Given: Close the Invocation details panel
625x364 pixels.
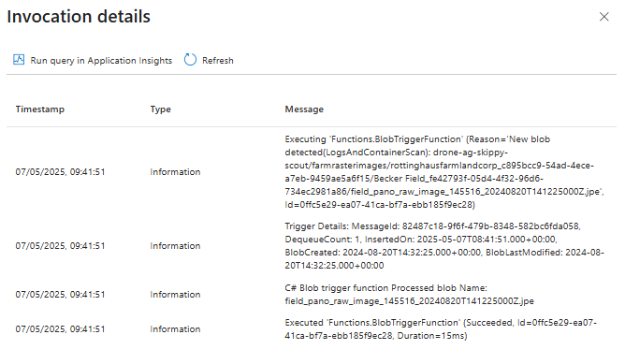Looking at the screenshot, I should [603, 17].
